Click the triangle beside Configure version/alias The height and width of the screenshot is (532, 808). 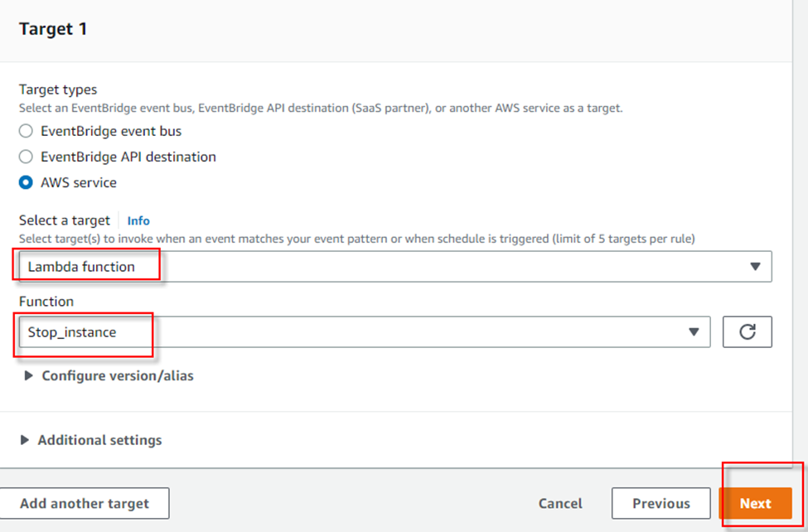pyautogui.click(x=28, y=376)
